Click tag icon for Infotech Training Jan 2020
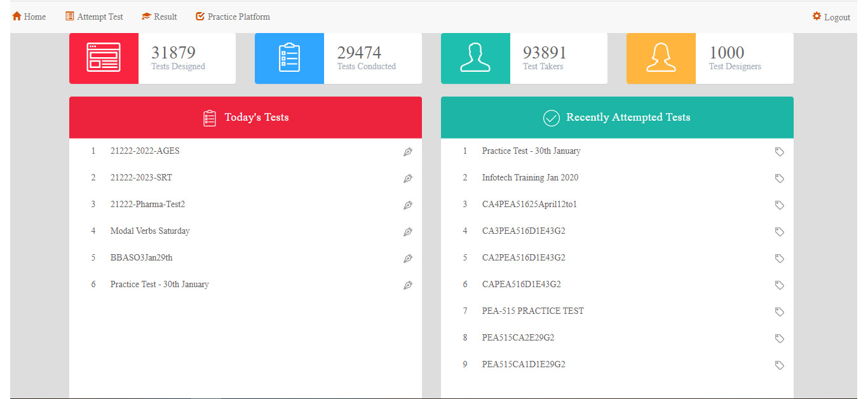868x399 pixels. [779, 179]
